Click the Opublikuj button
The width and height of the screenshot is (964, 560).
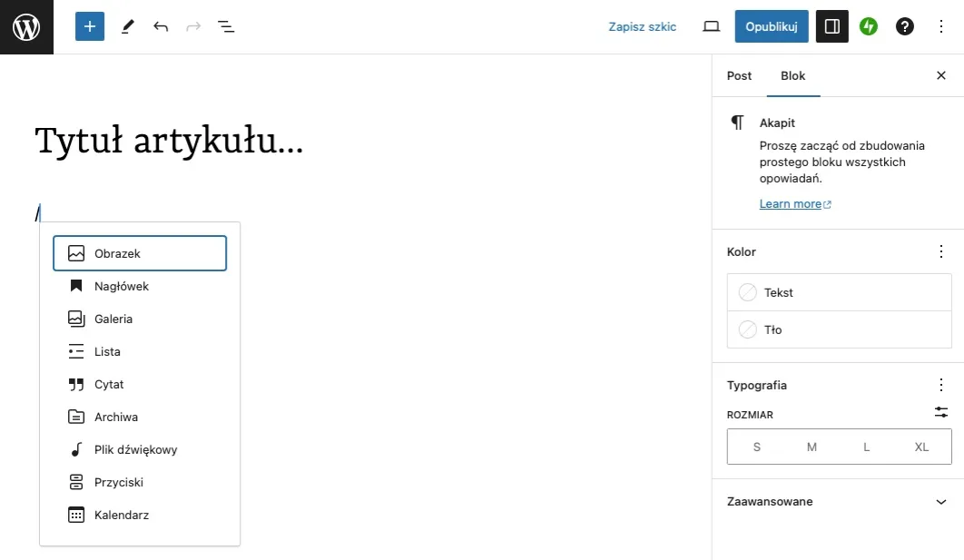click(x=772, y=26)
